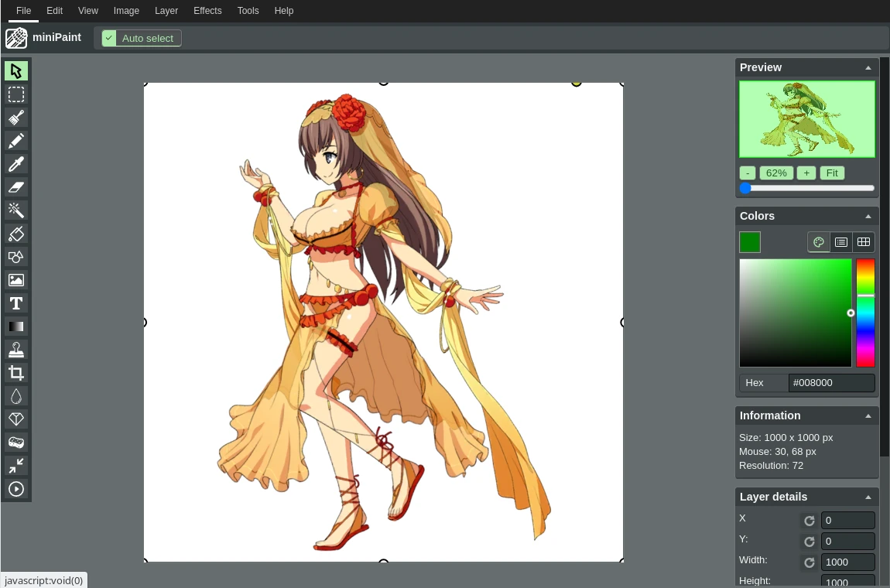Switch to the color swatches grid view
Image resolution: width=890 pixels, height=588 pixels.
(x=864, y=242)
